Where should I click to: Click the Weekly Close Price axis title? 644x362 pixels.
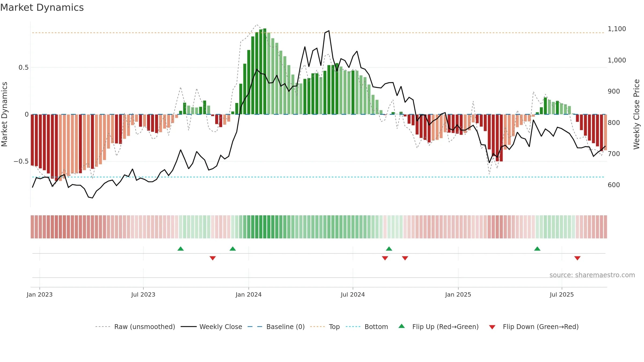636,114
